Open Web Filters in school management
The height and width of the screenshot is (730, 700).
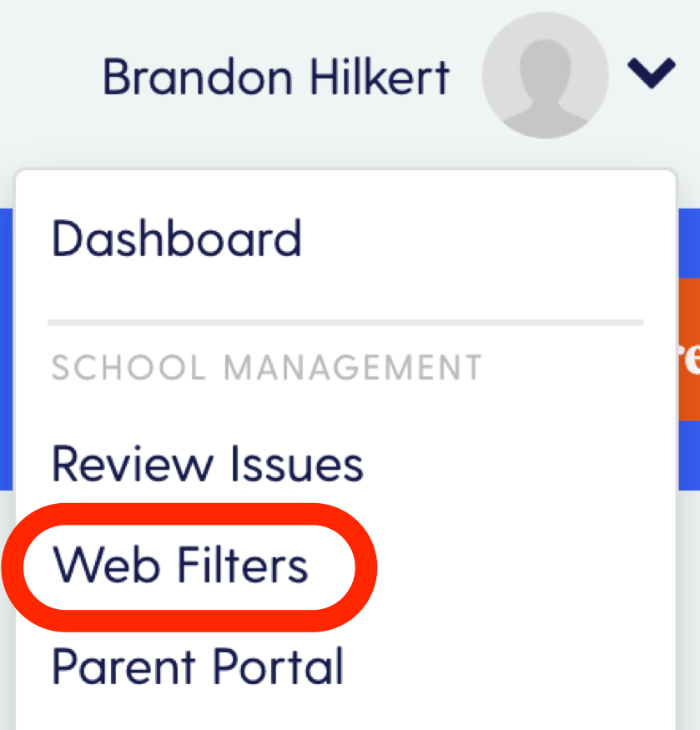179,565
